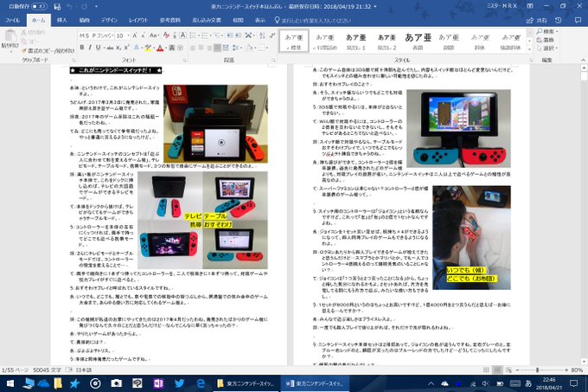Click the Character Shading icon
The height and width of the screenshot is (392, 588).
[x=172, y=48]
